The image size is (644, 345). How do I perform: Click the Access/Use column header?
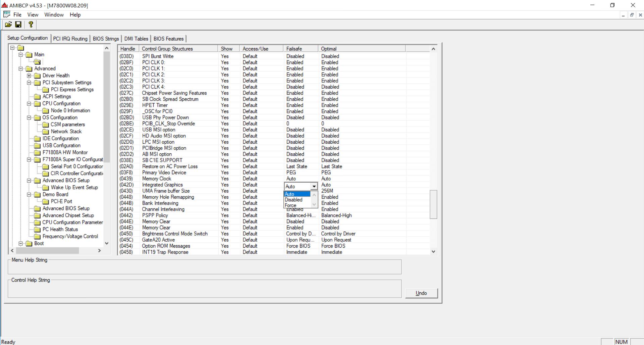coord(262,49)
